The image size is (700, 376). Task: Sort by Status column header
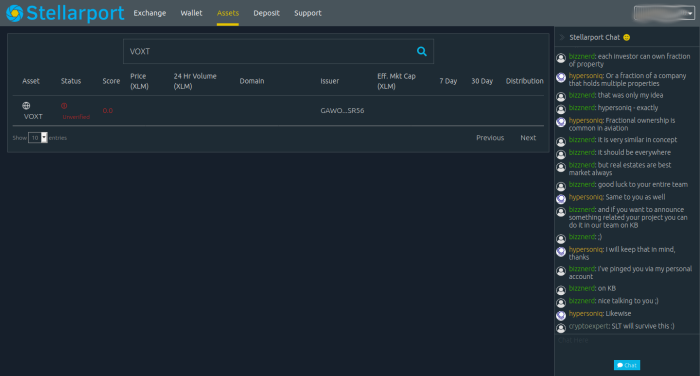tap(71, 81)
